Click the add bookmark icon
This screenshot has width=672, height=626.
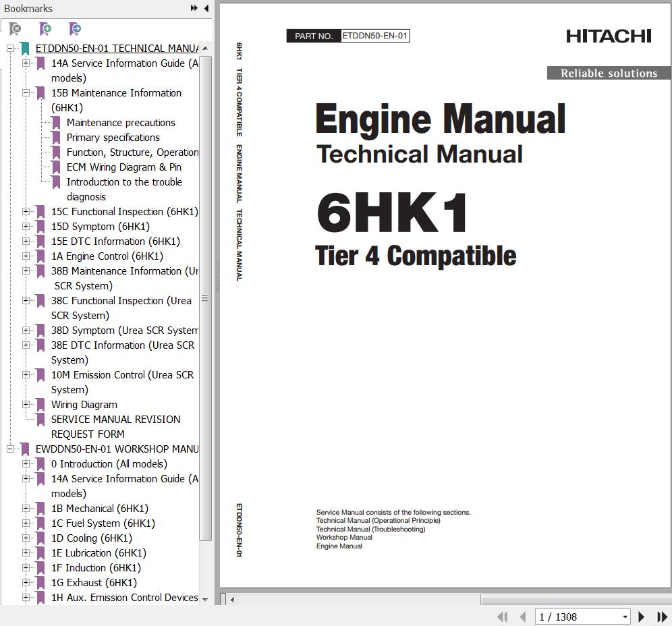pos(45,29)
